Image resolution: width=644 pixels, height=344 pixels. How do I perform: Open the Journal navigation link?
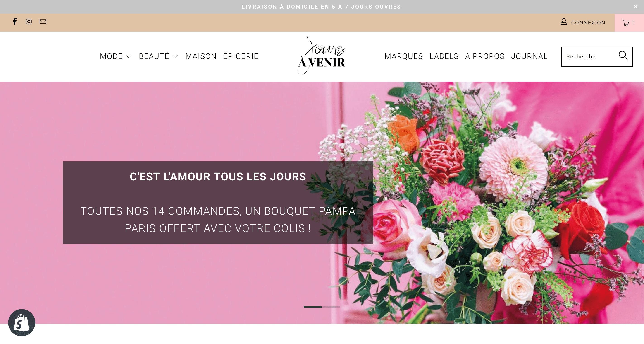tap(529, 56)
